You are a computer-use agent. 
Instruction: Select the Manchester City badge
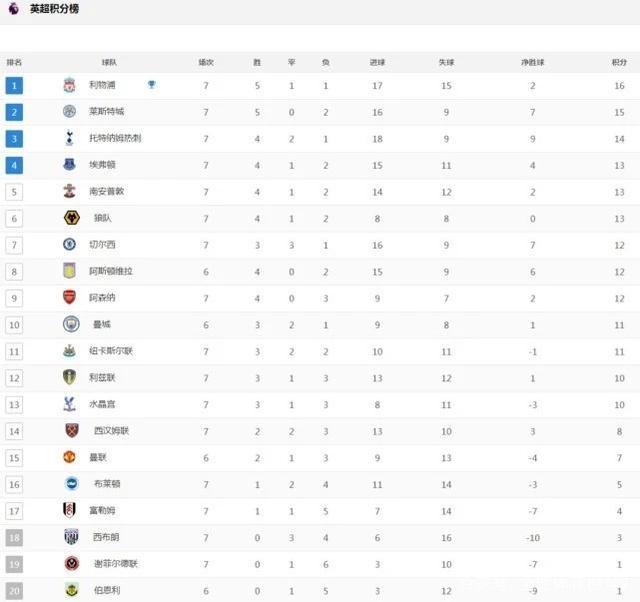click(71, 324)
